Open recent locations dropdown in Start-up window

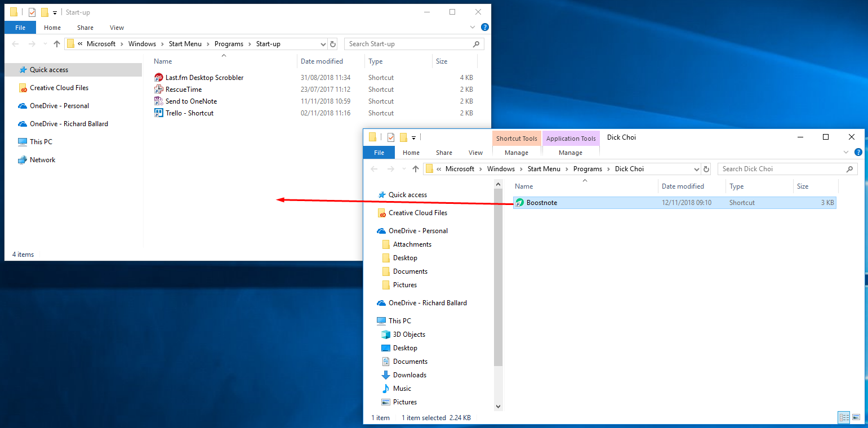click(x=44, y=44)
